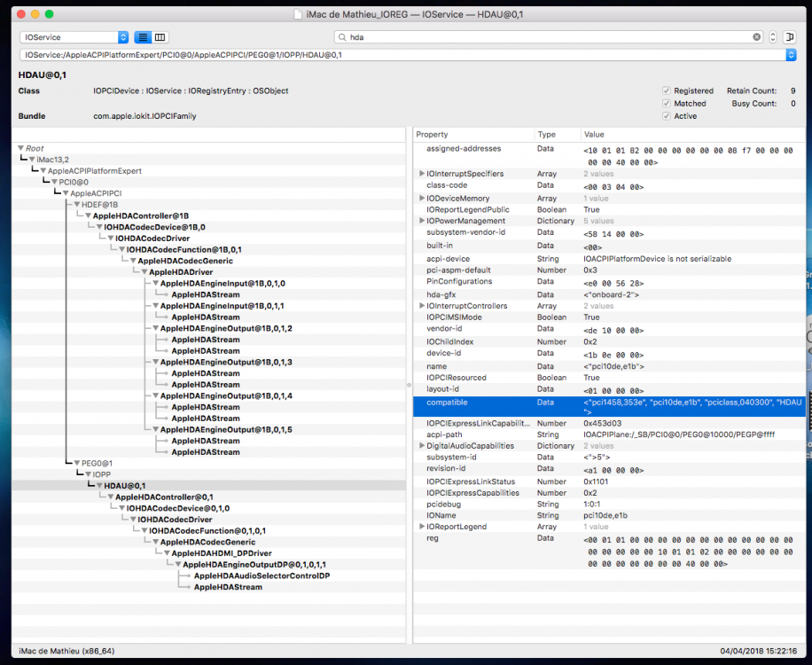812x665 pixels.
Task: Select the class-code property row
Action: [x=610, y=185]
